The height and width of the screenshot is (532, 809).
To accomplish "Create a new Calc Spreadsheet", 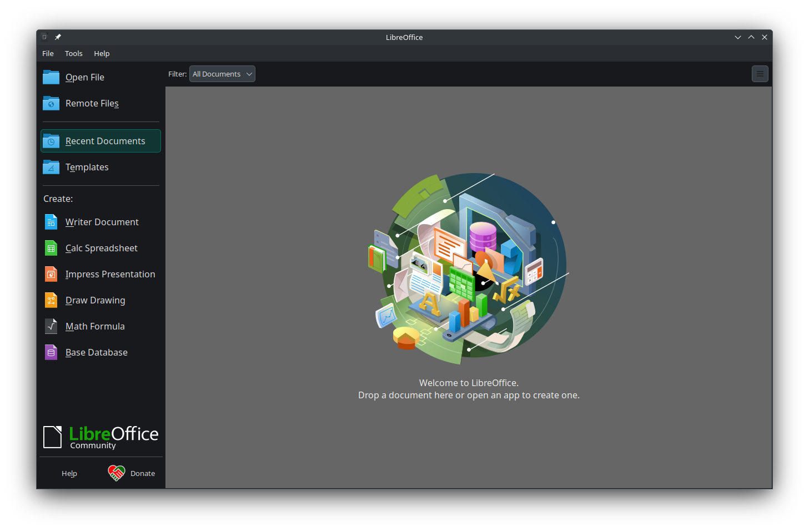I will 101,248.
